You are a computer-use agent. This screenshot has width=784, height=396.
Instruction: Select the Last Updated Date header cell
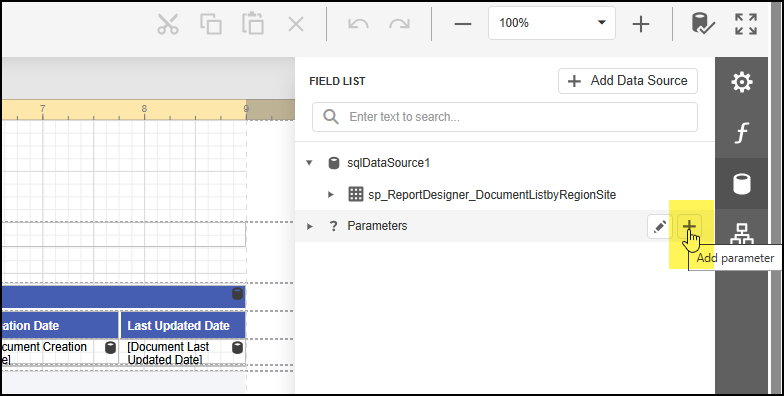coord(183,326)
